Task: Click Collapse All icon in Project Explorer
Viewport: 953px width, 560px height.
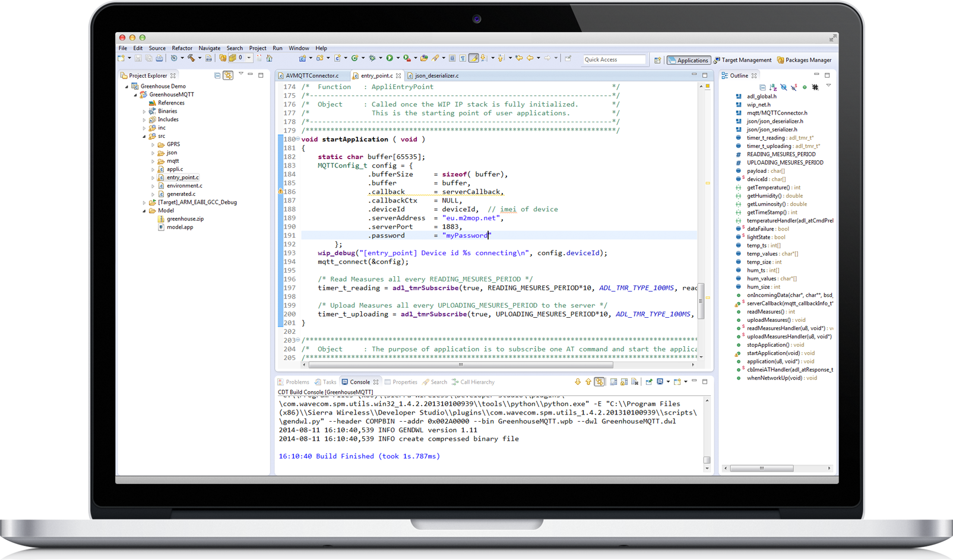Action: point(217,75)
